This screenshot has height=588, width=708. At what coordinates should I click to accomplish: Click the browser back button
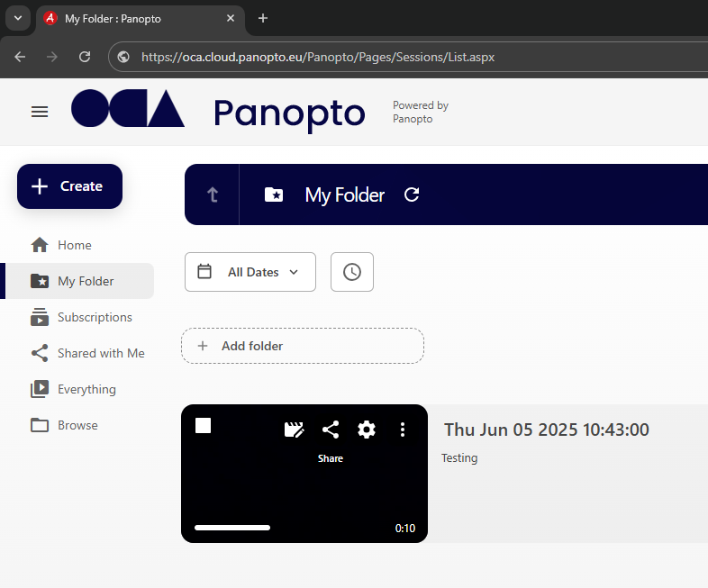[20, 57]
